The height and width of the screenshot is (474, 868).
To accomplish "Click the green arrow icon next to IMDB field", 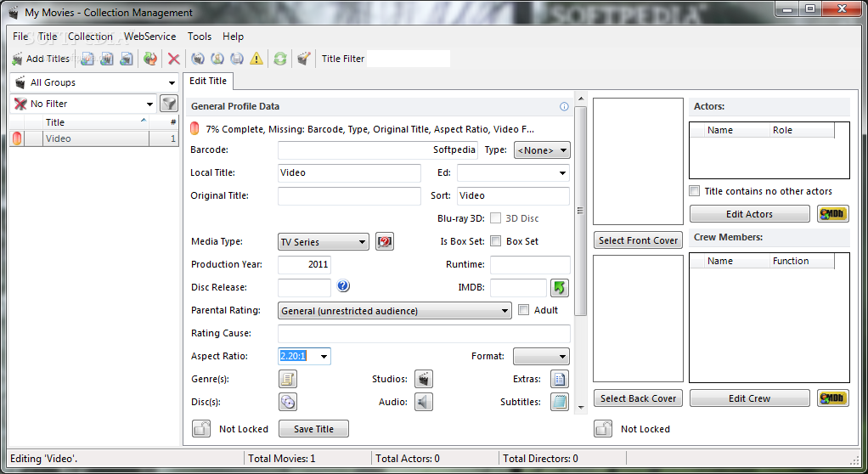I will click(560, 287).
